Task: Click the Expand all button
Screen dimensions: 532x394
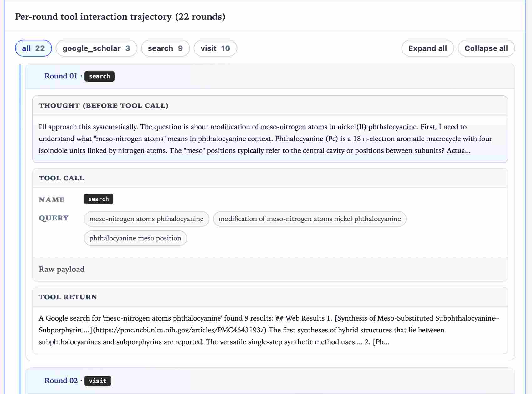Action: [x=427, y=48]
